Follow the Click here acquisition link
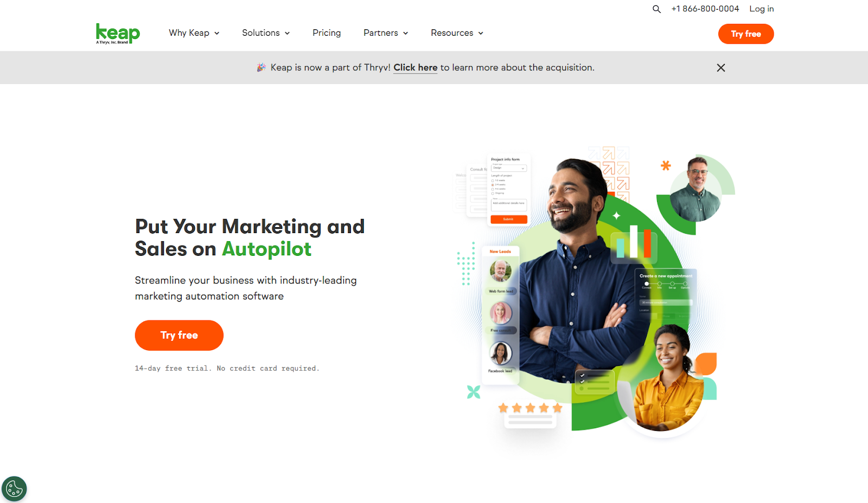868x503 pixels. (x=416, y=68)
